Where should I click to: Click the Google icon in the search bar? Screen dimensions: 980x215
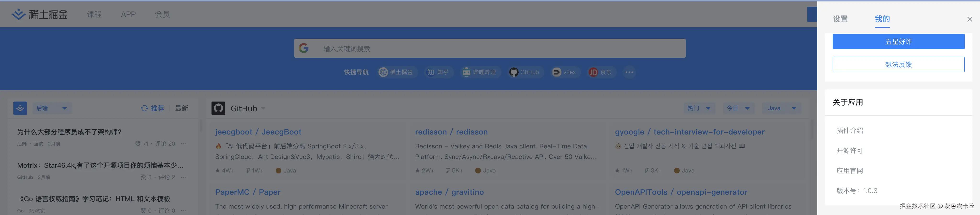point(304,48)
